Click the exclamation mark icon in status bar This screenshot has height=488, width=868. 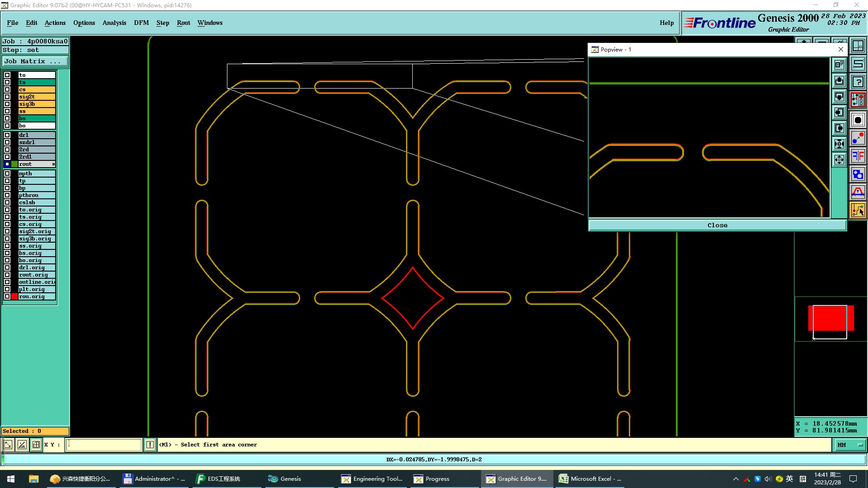click(x=150, y=445)
